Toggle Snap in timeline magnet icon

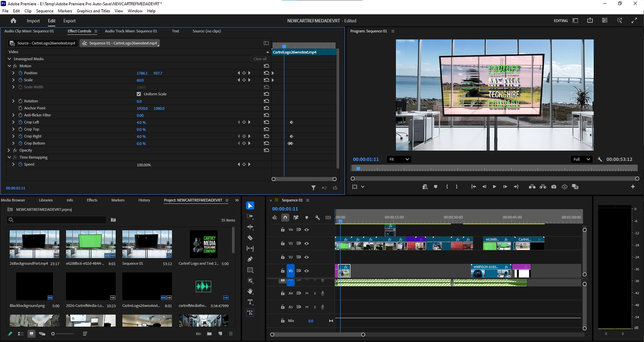pyautogui.click(x=285, y=218)
